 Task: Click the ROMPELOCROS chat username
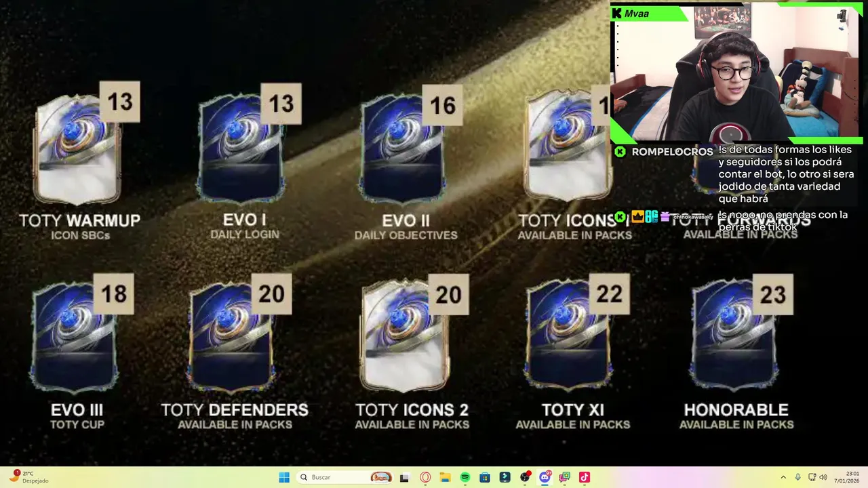tap(672, 152)
